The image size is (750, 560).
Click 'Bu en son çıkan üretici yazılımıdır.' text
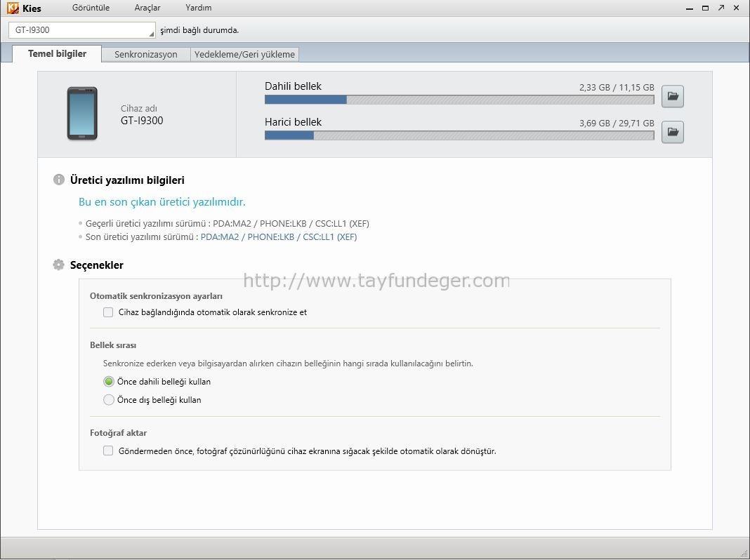162,201
